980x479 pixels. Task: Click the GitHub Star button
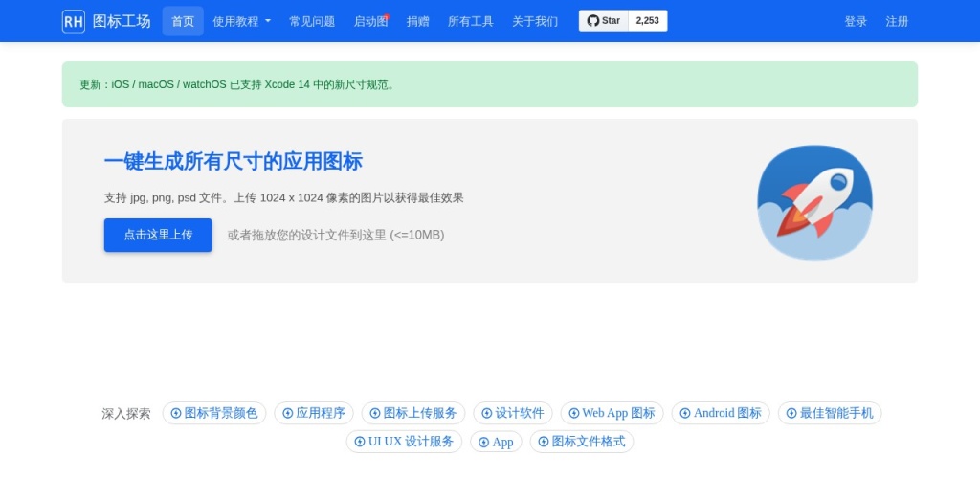click(603, 20)
